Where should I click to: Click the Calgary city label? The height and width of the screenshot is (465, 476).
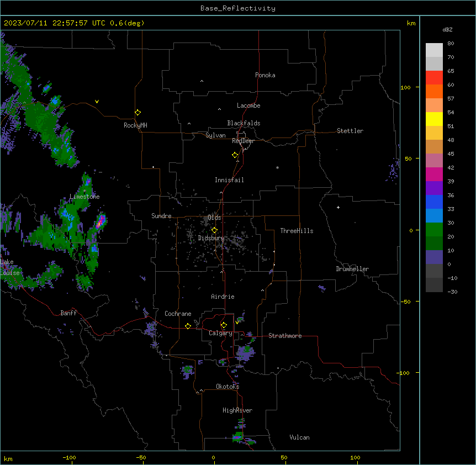click(220, 333)
